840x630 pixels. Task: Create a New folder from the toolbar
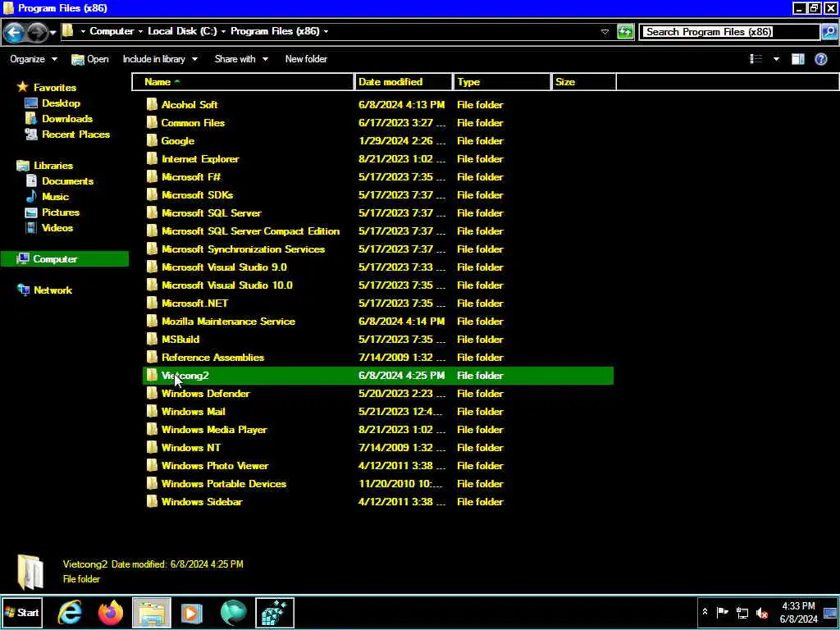tap(306, 59)
